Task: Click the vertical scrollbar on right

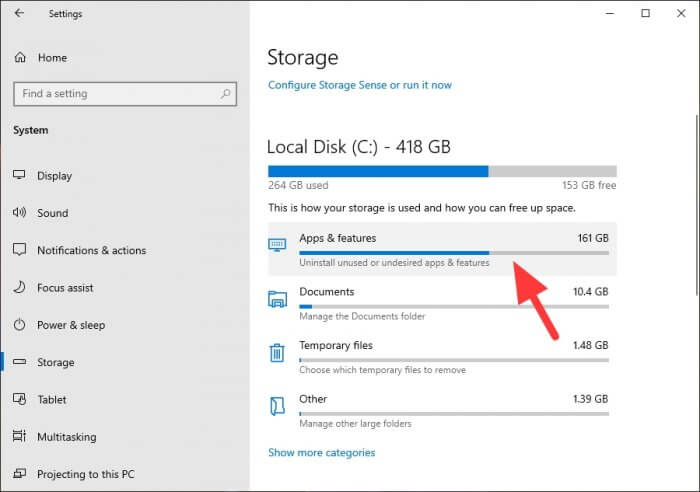Action: pyautogui.click(x=697, y=205)
